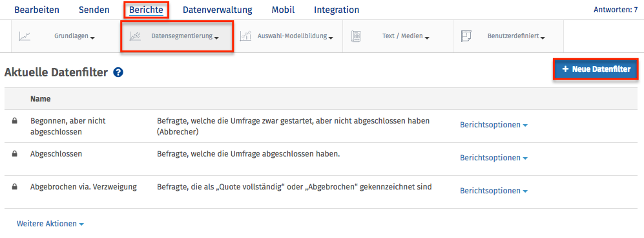This screenshot has width=644, height=238.
Task: Click description mentioning 'Quote vollständig' oder 'Abgebrochen'
Action: pos(295,187)
